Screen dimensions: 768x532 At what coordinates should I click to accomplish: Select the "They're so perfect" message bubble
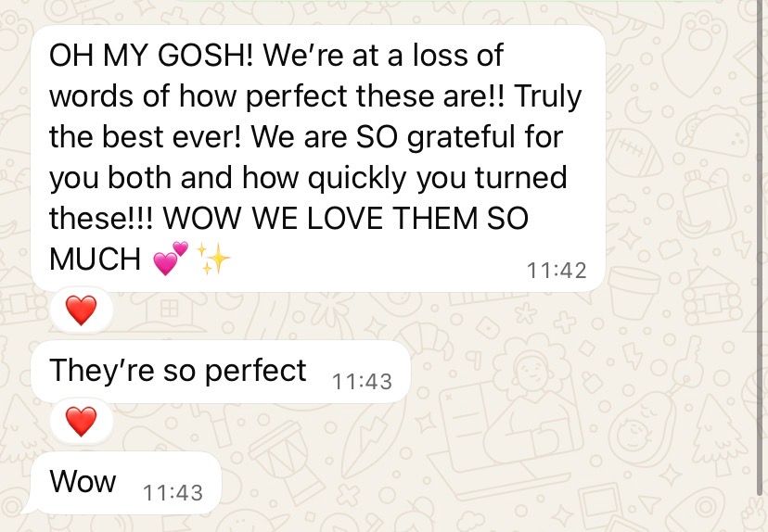click(x=221, y=372)
